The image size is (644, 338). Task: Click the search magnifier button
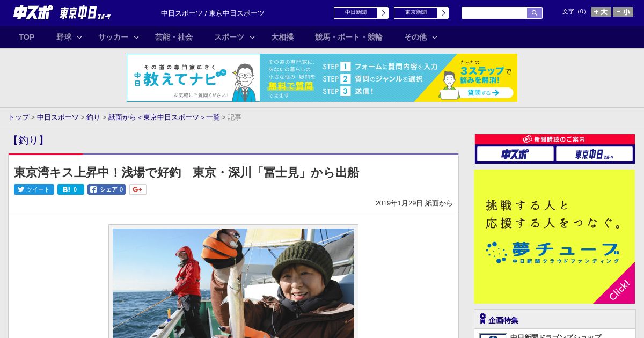point(535,13)
